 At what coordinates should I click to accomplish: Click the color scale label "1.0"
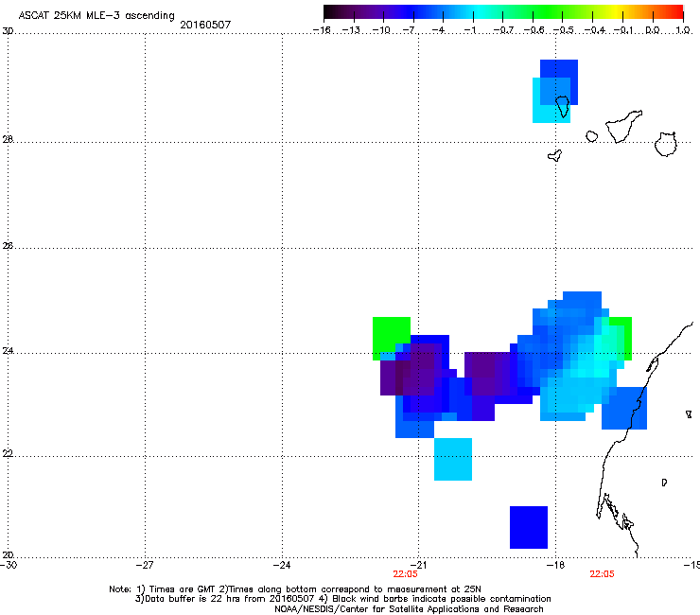[683, 30]
